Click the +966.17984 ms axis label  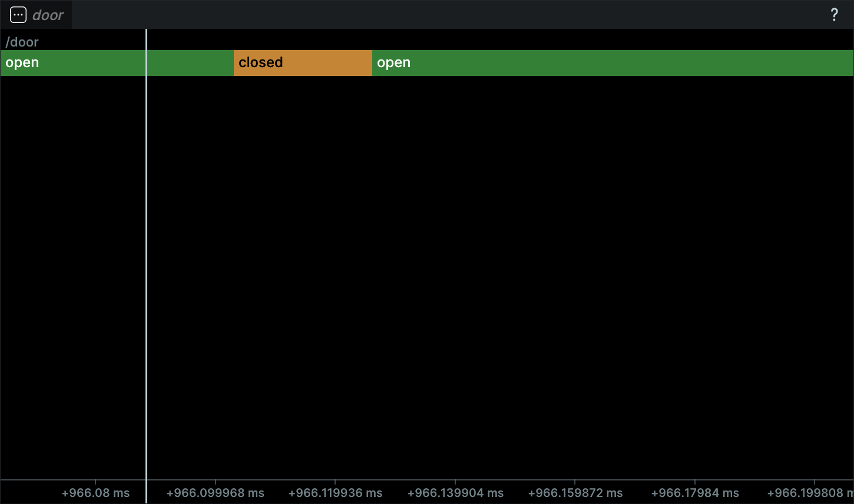click(695, 493)
